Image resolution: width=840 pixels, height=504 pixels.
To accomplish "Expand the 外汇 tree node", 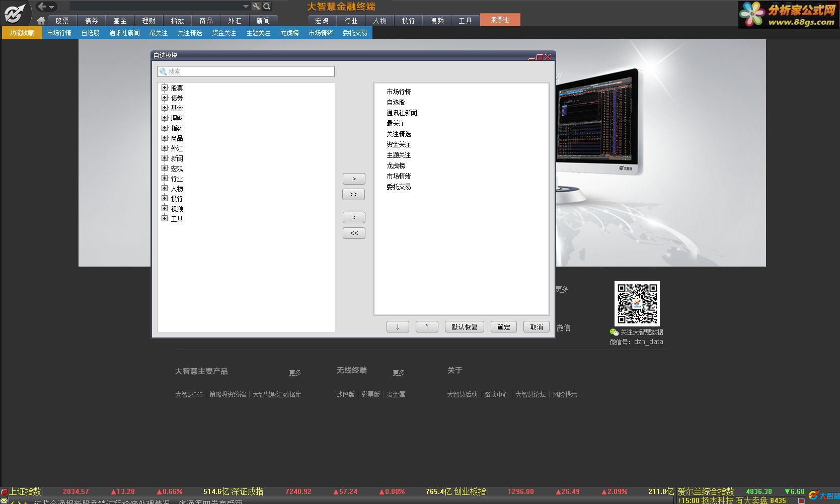I will 165,148.
